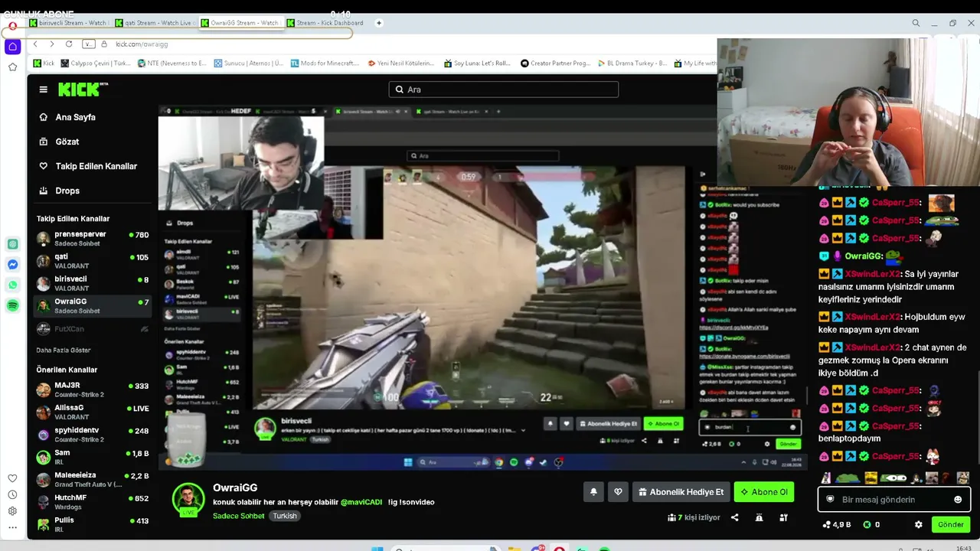The width and height of the screenshot is (980, 551).
Task: Toggle notification bell for OwraiGG
Action: point(593,492)
